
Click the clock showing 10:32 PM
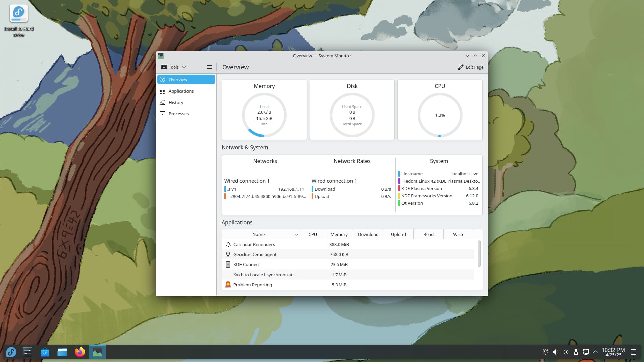[x=613, y=352]
